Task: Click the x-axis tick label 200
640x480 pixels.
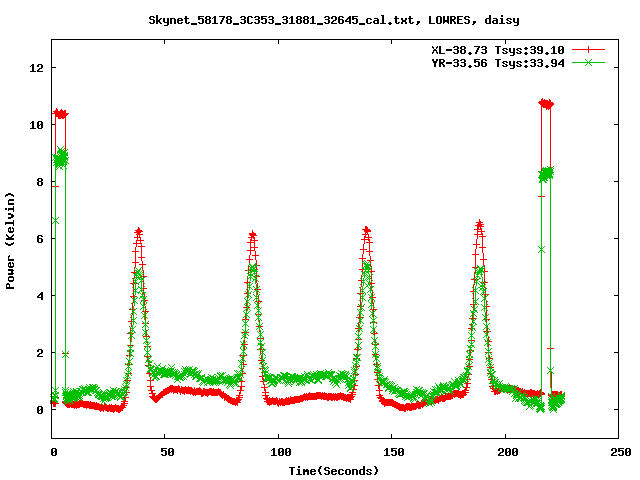Action: pos(507,452)
